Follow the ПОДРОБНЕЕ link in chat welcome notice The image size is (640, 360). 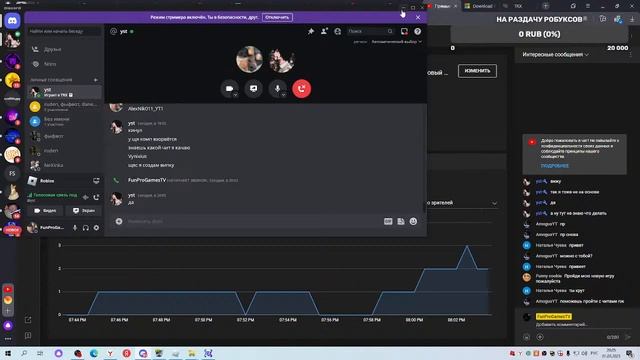tap(555, 166)
